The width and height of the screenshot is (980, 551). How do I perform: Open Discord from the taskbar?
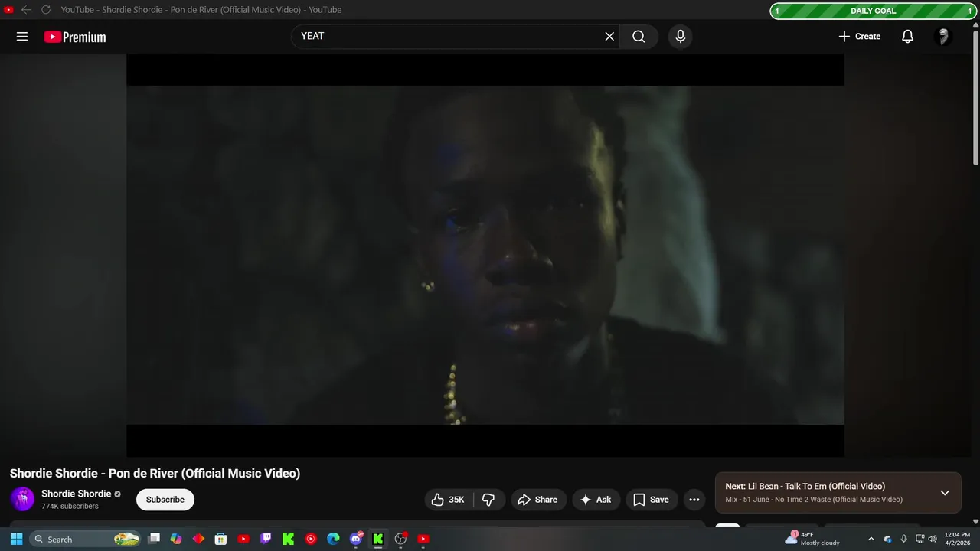click(x=356, y=539)
